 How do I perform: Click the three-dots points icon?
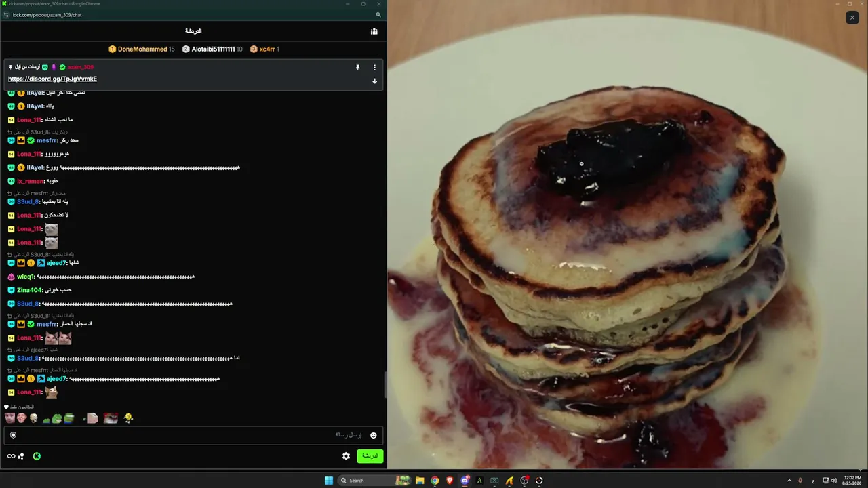(x=21, y=456)
